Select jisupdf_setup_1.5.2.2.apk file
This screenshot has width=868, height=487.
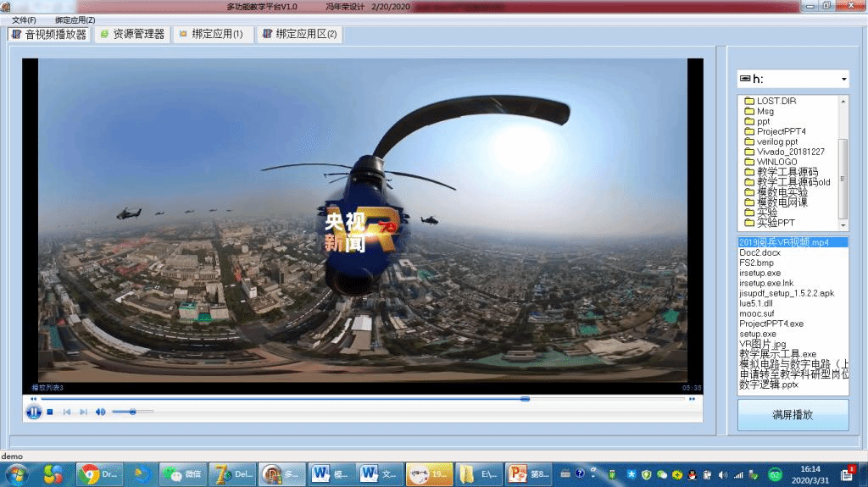click(x=787, y=293)
